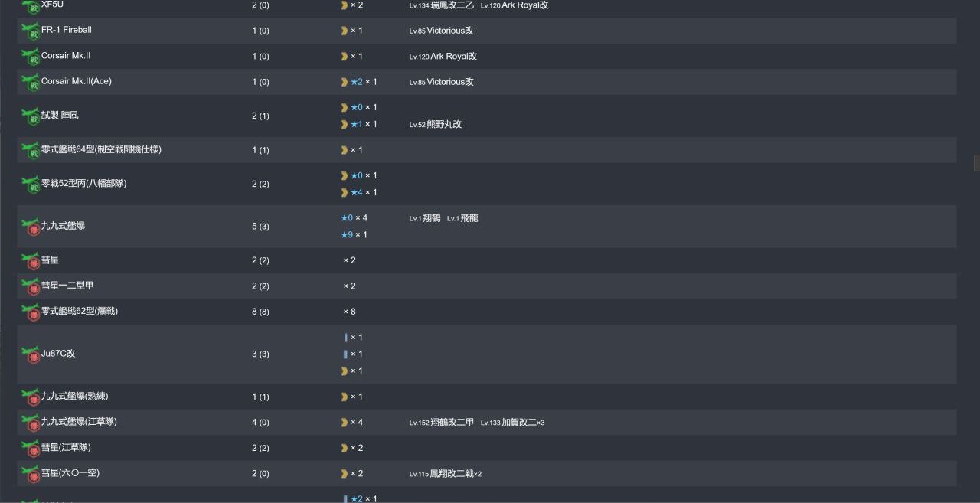Select the green fighter icon for 試製 陣風
Screen dimensions: 980x503
coord(31,117)
